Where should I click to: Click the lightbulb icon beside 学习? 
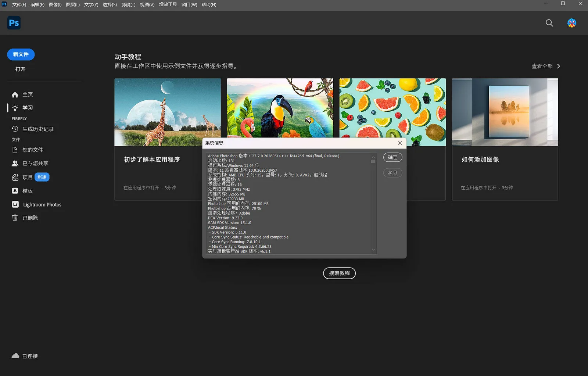15,108
